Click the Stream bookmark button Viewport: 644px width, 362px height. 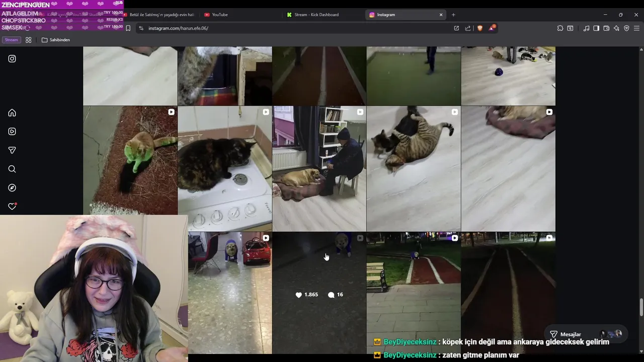pos(11,40)
